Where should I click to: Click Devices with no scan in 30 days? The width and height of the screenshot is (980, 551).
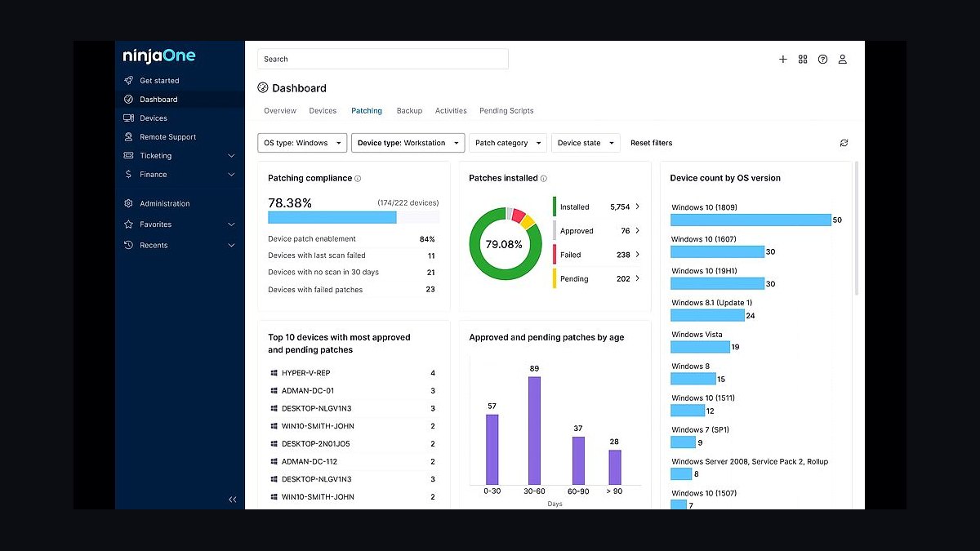[353, 273]
